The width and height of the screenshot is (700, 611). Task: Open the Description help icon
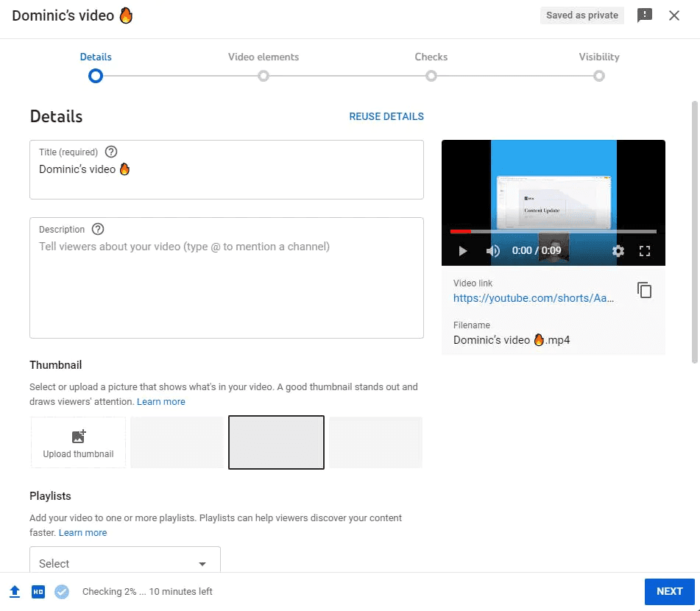[x=98, y=229]
